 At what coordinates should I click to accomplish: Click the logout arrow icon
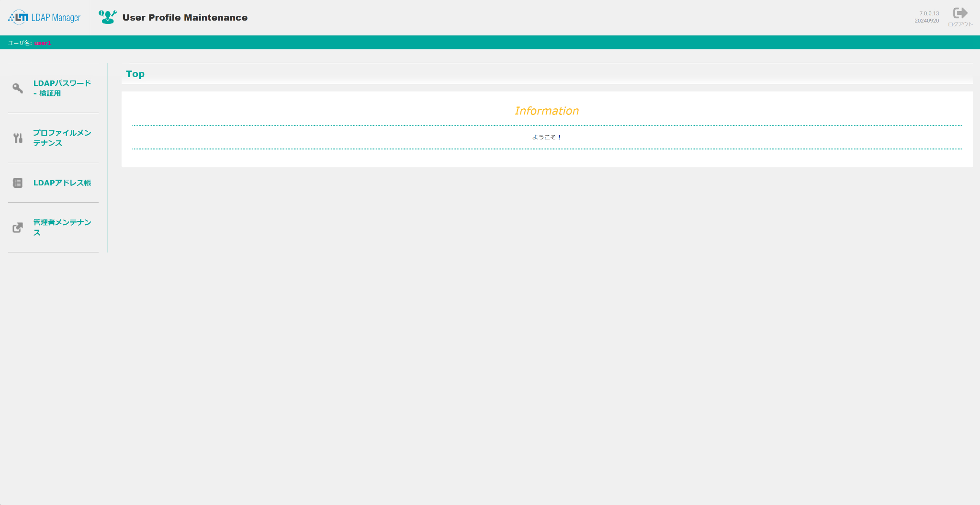960,13
